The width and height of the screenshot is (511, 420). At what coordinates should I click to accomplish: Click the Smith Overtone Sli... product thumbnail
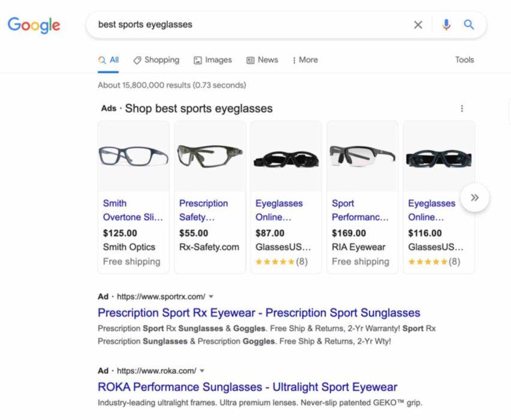pyautogui.click(x=133, y=155)
